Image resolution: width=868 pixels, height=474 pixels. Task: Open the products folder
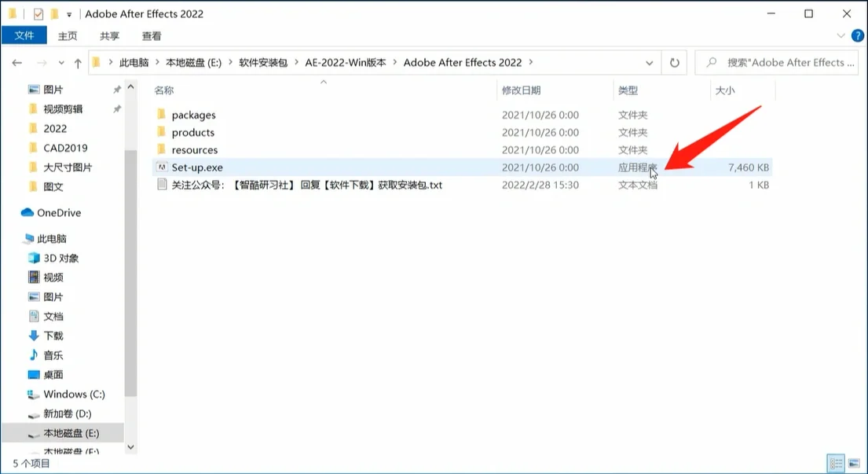pos(192,131)
